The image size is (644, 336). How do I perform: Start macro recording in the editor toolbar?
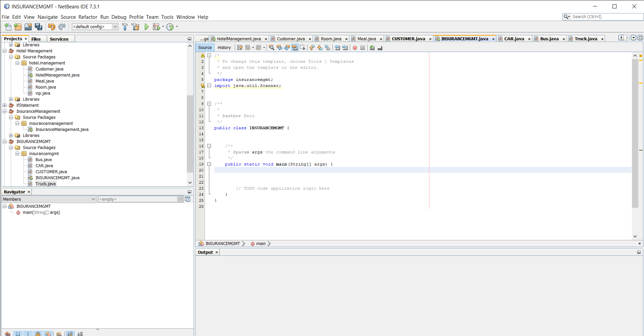355,48
